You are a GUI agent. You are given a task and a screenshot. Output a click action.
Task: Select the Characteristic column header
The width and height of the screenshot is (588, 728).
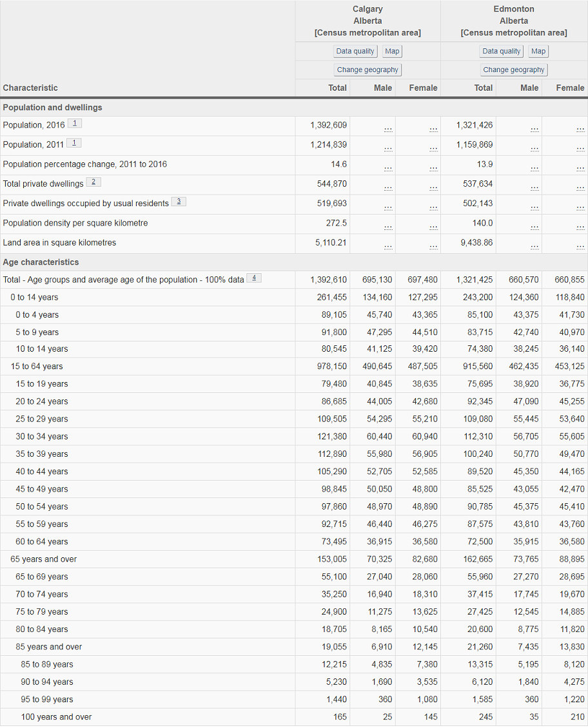pyautogui.click(x=30, y=88)
